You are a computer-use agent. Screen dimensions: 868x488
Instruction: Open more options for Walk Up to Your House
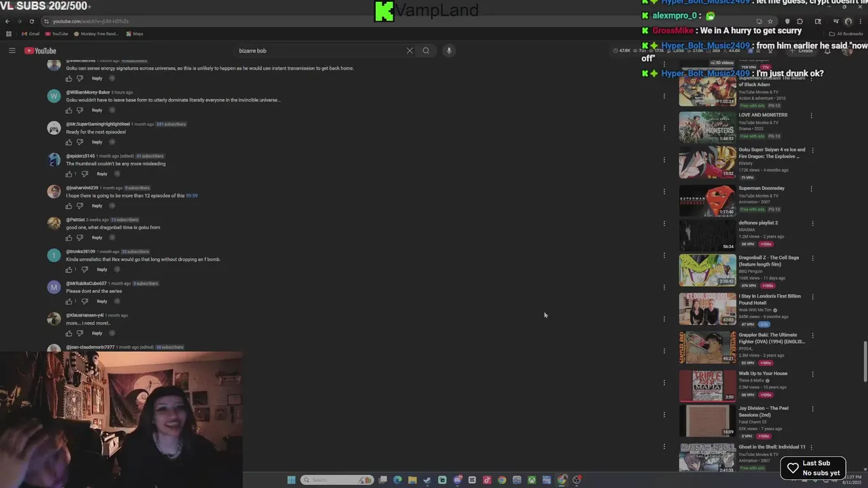pyautogui.click(x=811, y=374)
